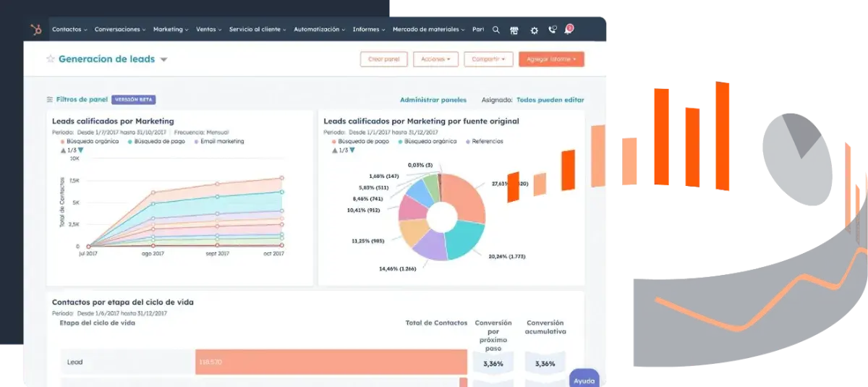Open the Informes menu
Screen dimensions: 868x387
370,30
